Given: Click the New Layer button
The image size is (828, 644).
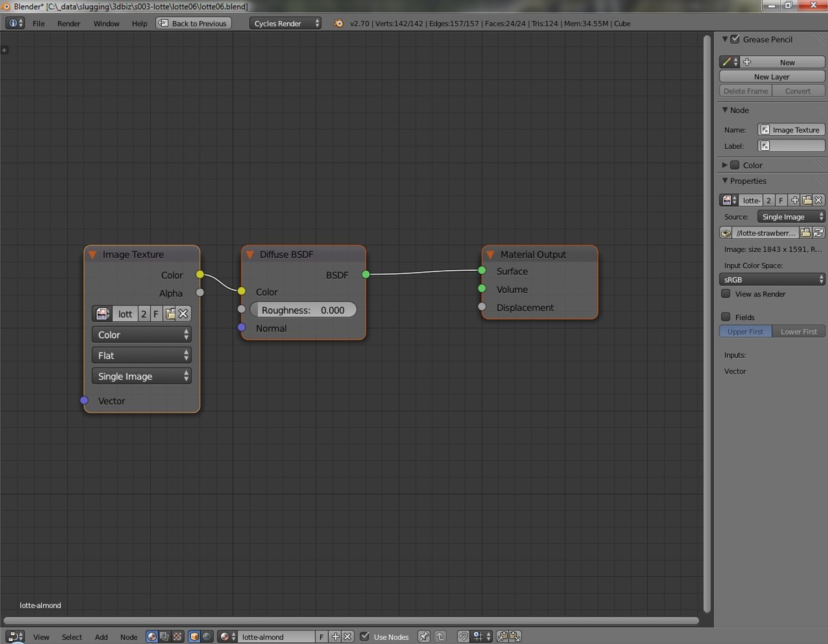Looking at the screenshot, I should (772, 76).
